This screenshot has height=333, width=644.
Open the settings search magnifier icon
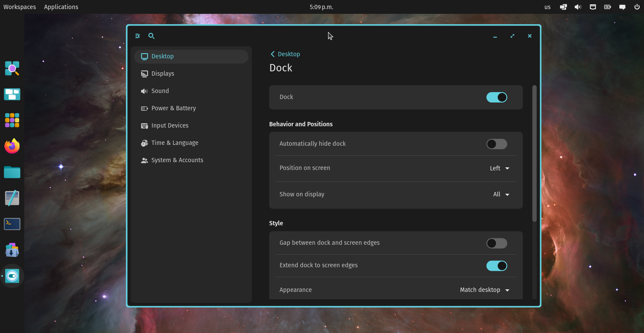[151, 36]
